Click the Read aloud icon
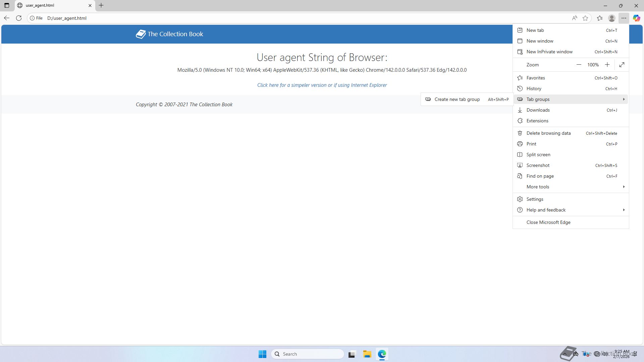Image resolution: width=644 pixels, height=362 pixels. [x=575, y=18]
